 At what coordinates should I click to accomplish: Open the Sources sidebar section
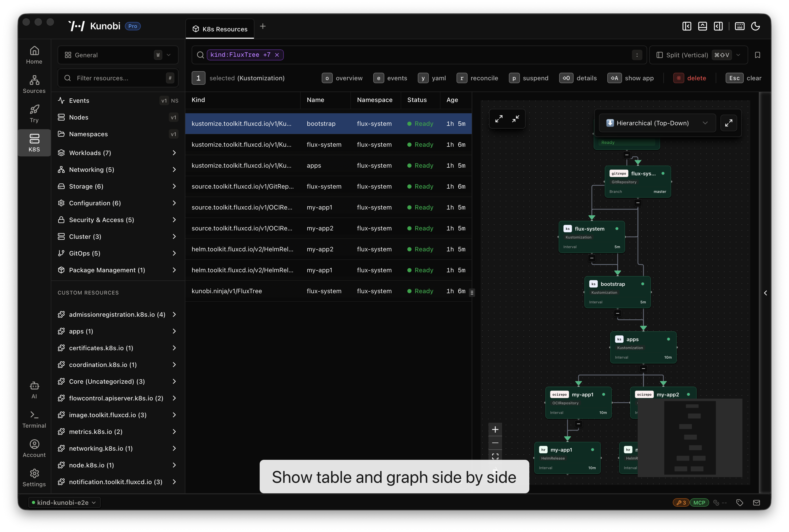(34, 84)
